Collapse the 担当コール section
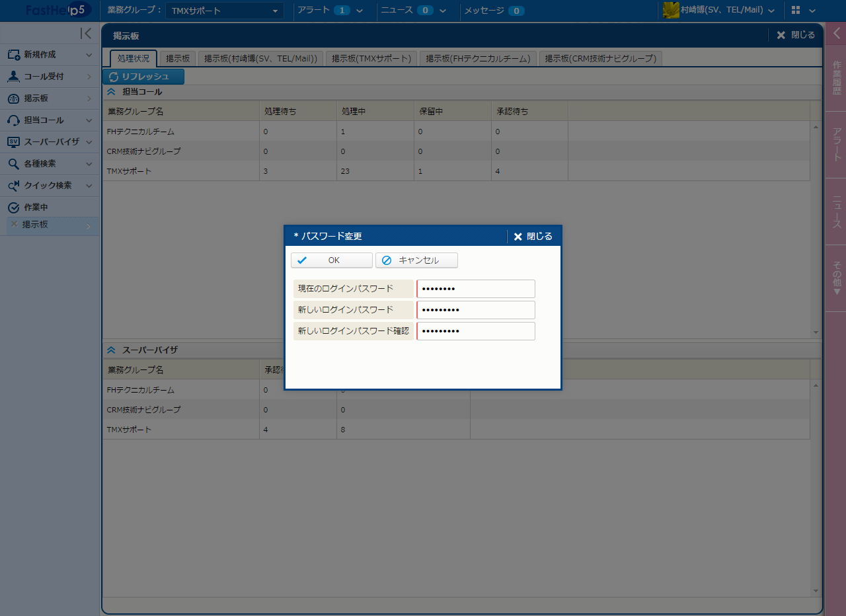846x616 pixels. tap(111, 92)
